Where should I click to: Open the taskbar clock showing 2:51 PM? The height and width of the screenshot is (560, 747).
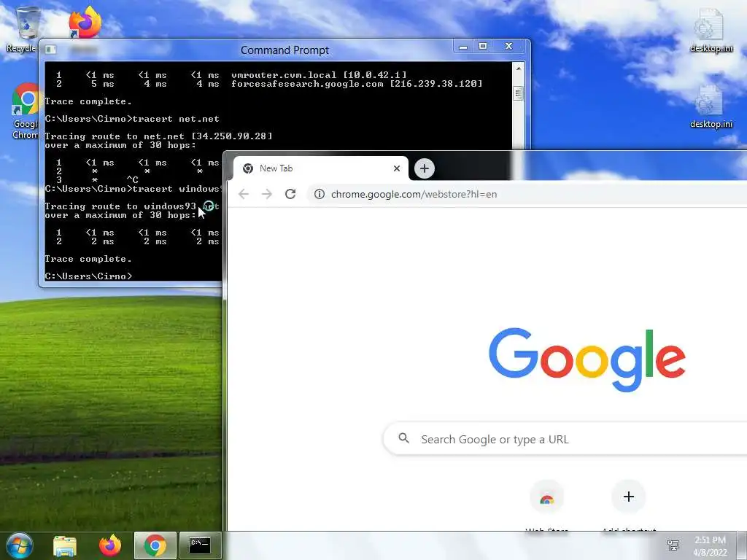pyautogui.click(x=710, y=546)
